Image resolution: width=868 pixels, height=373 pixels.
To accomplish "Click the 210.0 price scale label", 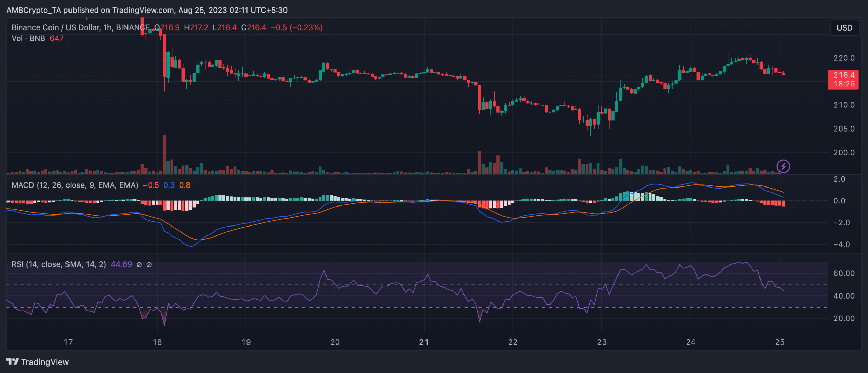I will [x=844, y=105].
